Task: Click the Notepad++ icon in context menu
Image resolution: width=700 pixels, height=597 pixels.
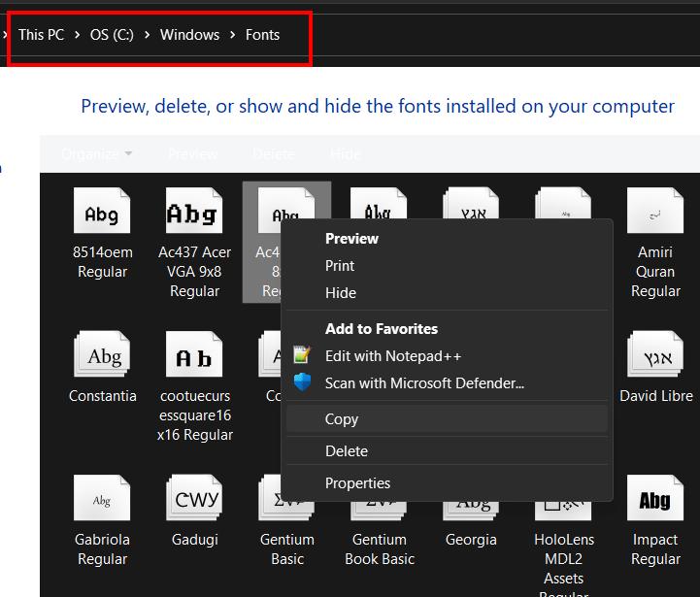Action: [302, 356]
